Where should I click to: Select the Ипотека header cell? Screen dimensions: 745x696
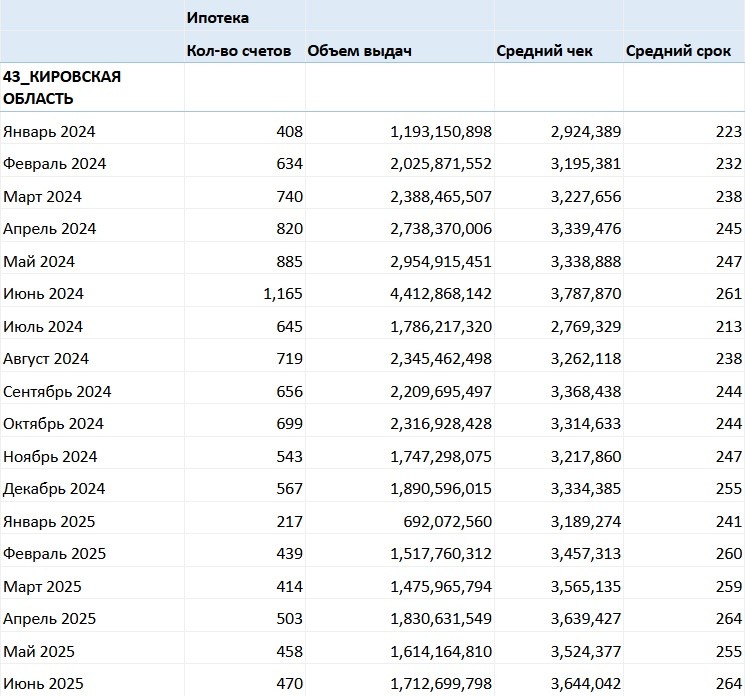click(x=218, y=18)
